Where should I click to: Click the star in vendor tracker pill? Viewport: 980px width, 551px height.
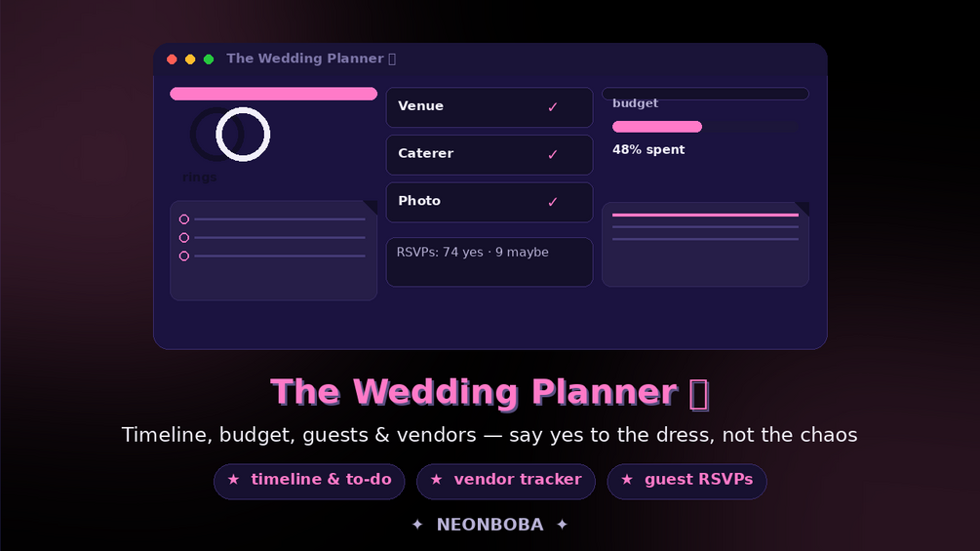pyautogui.click(x=436, y=480)
